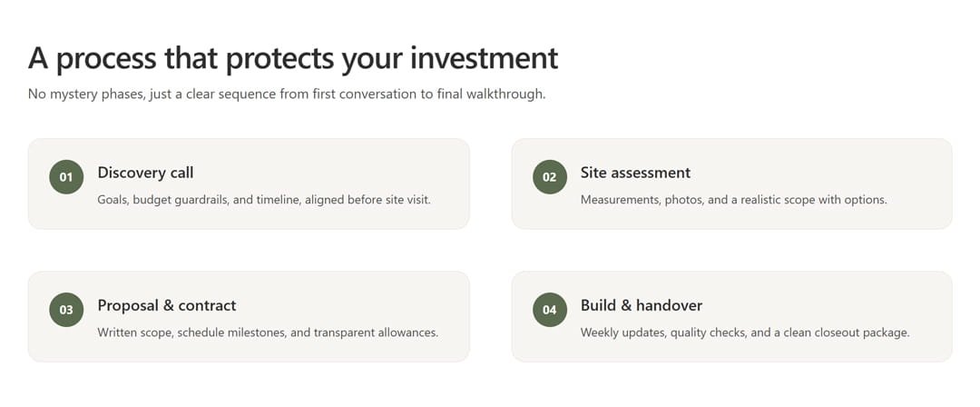
Task: Click the 01 step number badge
Action: [x=66, y=177]
